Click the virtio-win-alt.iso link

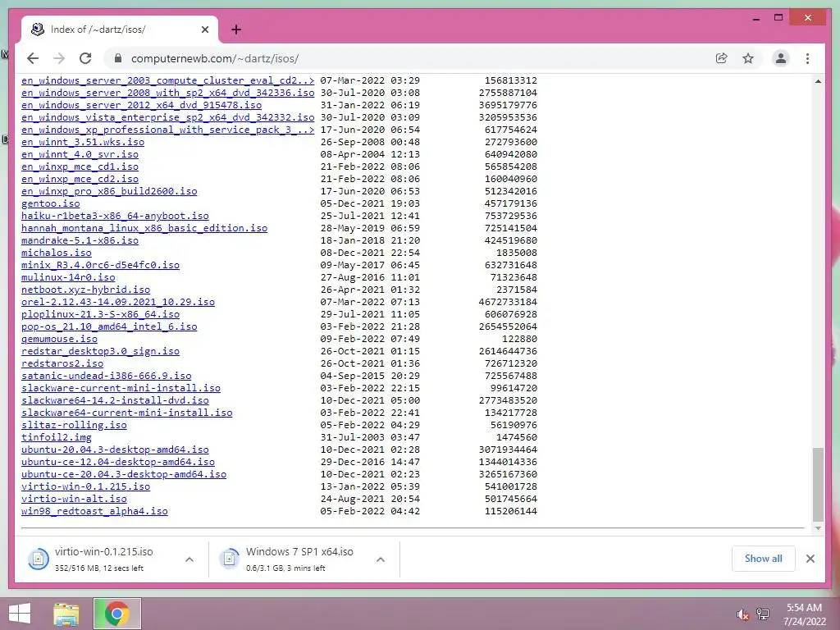(74, 500)
